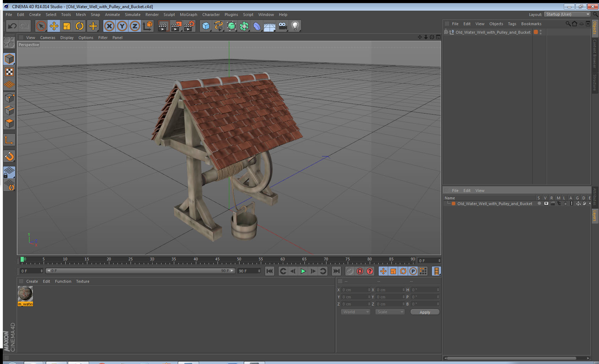Click the object's orange layer tag
599x364 pixels.
(x=536, y=32)
